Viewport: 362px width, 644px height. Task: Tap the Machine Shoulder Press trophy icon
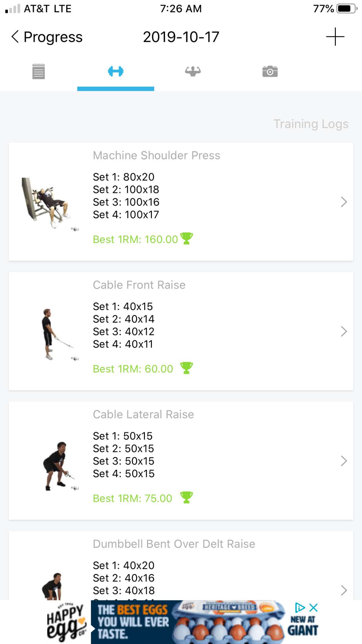[186, 238]
